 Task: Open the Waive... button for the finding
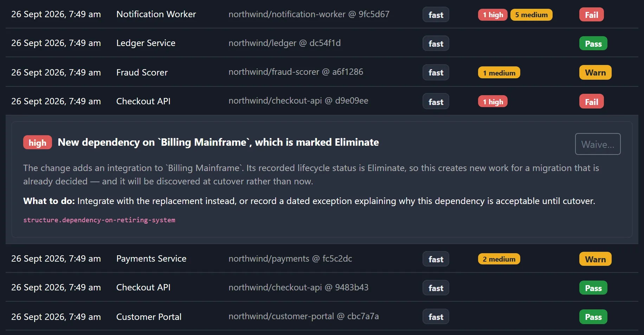[598, 144]
